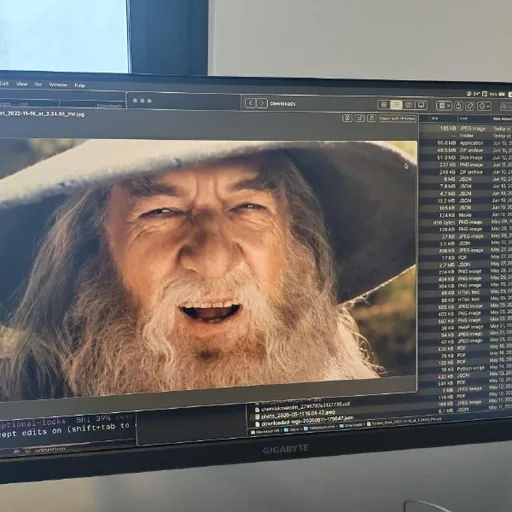Open the View menu in the menu bar

[x=22, y=84]
